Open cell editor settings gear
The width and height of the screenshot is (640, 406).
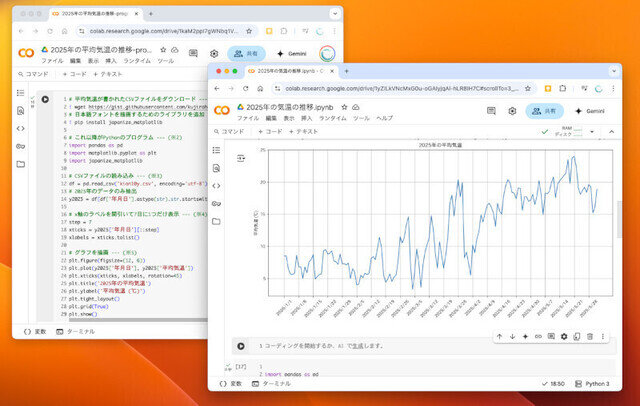click(564, 337)
